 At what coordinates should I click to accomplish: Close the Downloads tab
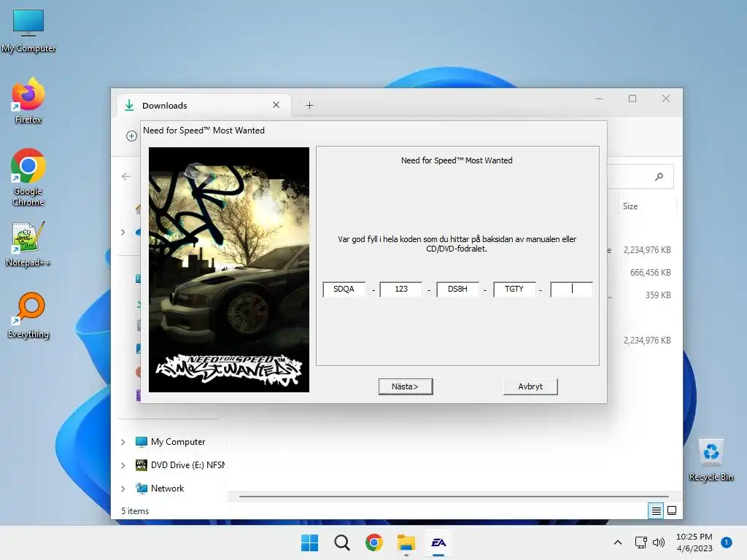click(276, 105)
